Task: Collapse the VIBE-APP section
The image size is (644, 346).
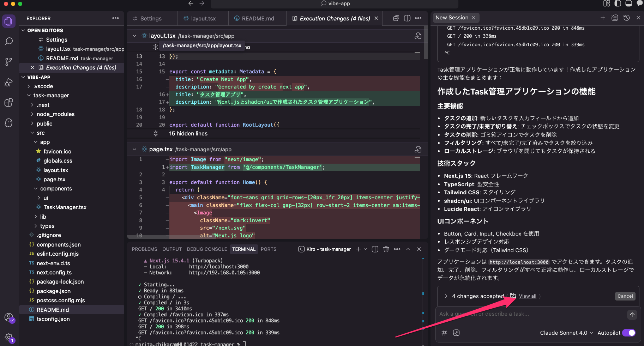Action: click(x=23, y=77)
